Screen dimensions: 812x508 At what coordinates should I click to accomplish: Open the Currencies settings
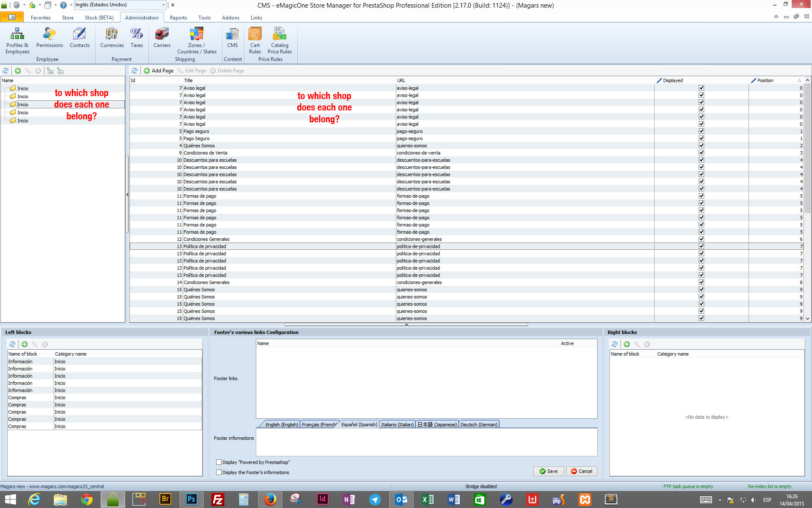pos(112,38)
